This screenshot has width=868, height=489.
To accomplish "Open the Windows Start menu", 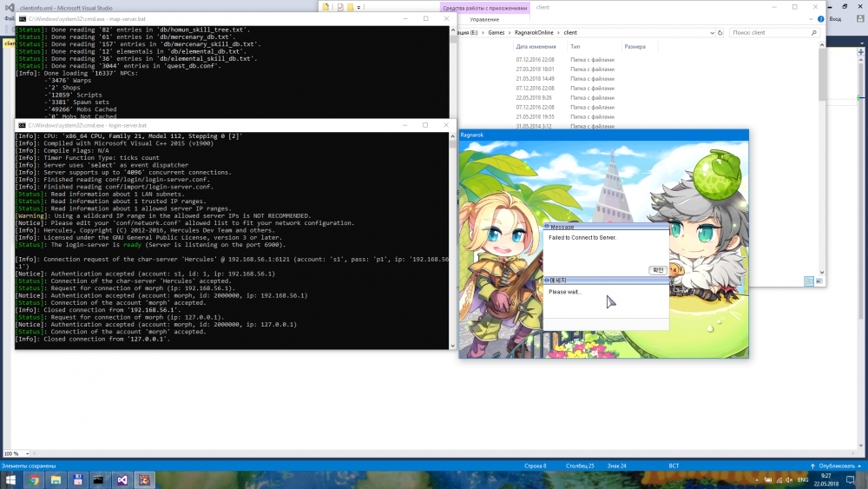I will (x=10, y=480).
